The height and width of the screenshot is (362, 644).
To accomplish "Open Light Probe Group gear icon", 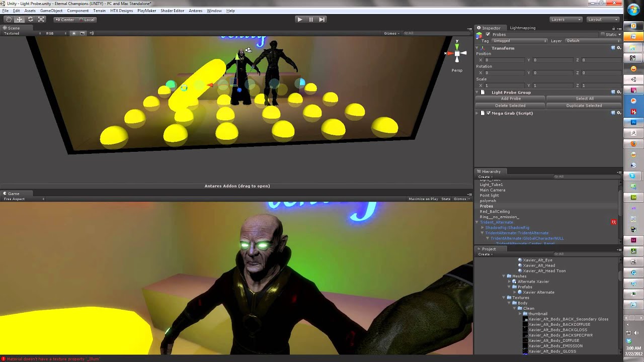I will pyautogui.click(x=619, y=93).
